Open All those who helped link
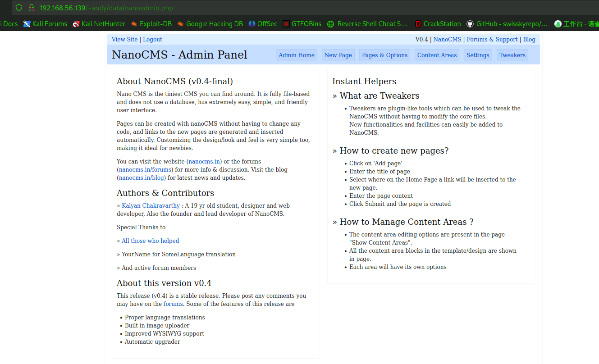Screen dimensions: 599x364 (151, 241)
